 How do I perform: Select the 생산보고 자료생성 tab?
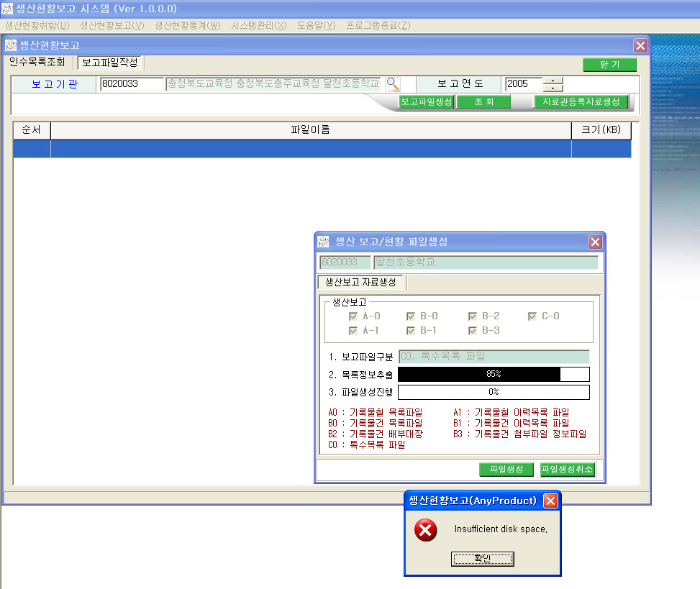(x=360, y=282)
